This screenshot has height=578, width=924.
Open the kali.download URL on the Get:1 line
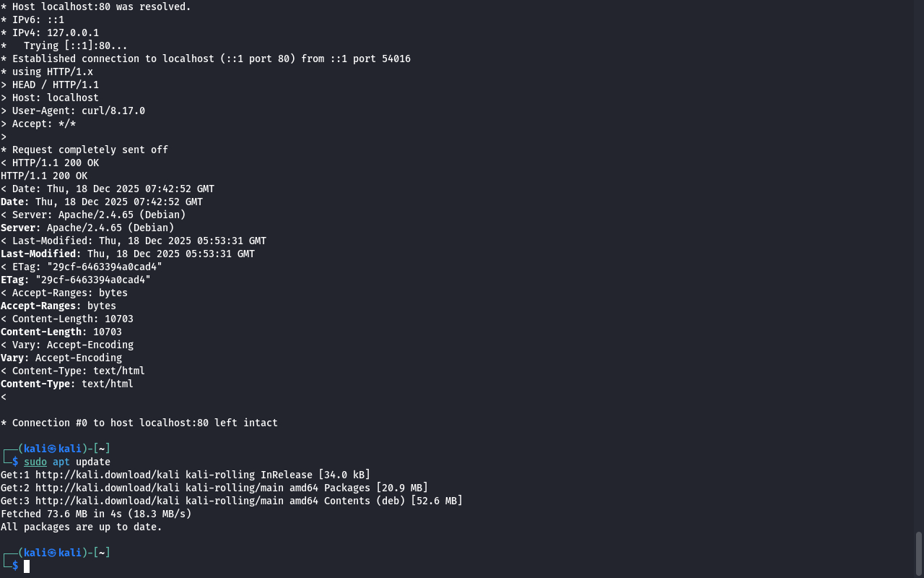pyautogui.click(x=110, y=475)
